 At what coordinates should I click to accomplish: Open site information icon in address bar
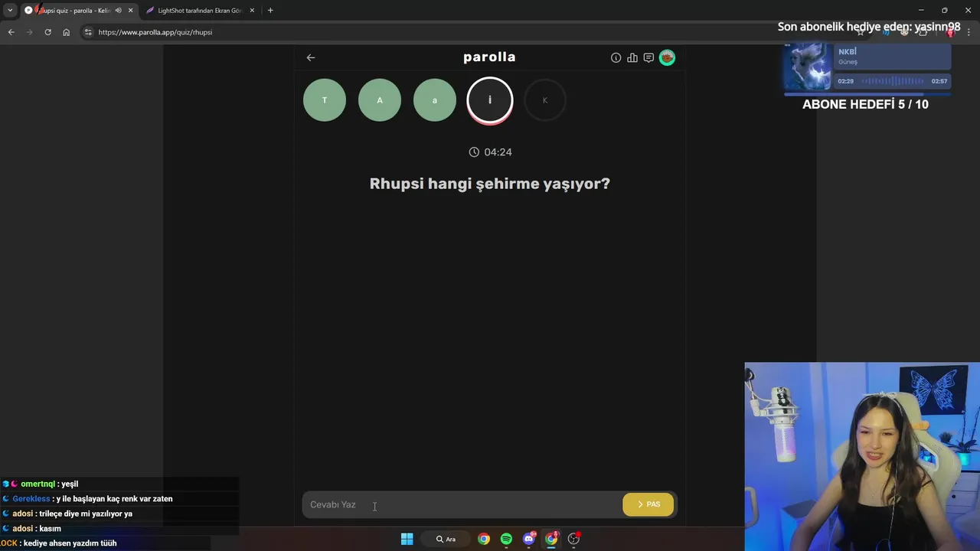tap(88, 32)
